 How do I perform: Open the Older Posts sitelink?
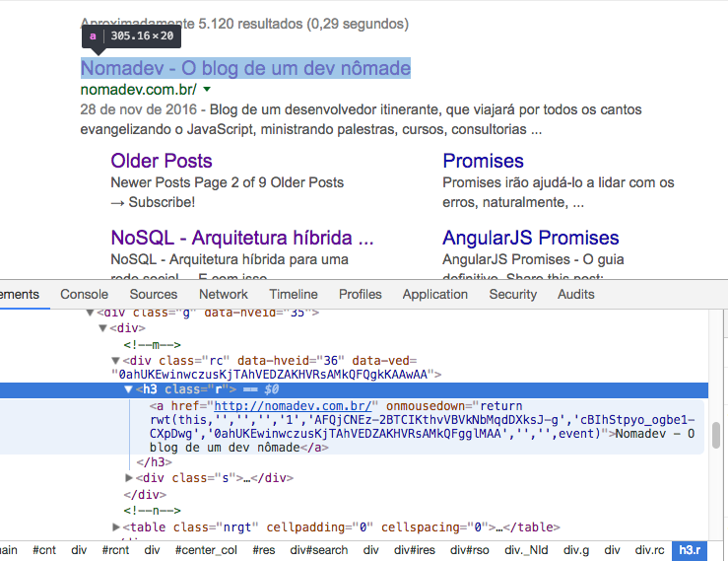click(162, 161)
